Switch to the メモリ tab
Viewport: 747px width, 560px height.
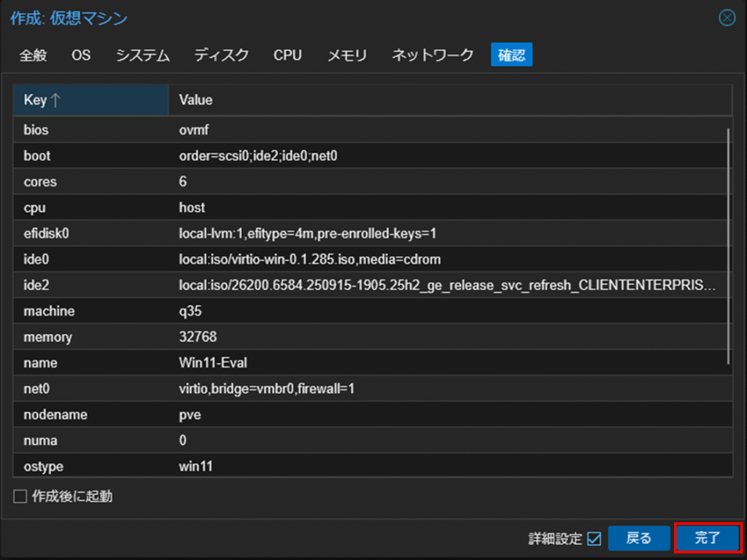point(347,55)
